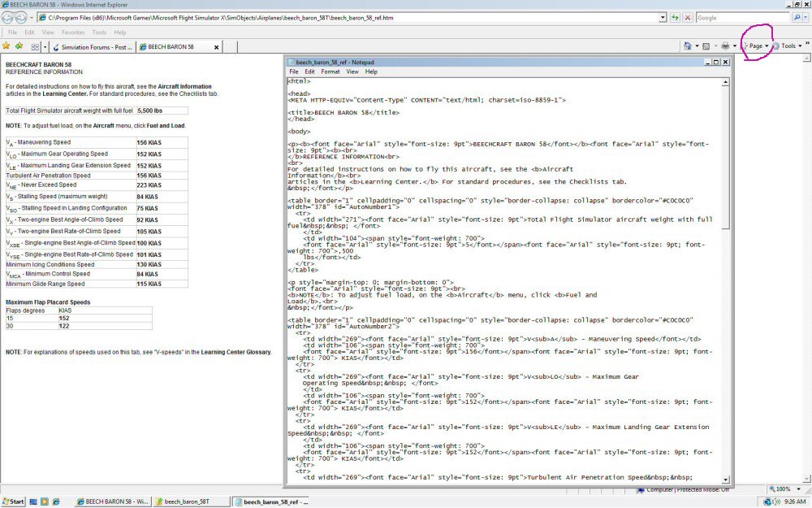Image resolution: width=812 pixels, height=508 pixels.
Task: Click the Add to Favorites icon
Action: [19, 46]
